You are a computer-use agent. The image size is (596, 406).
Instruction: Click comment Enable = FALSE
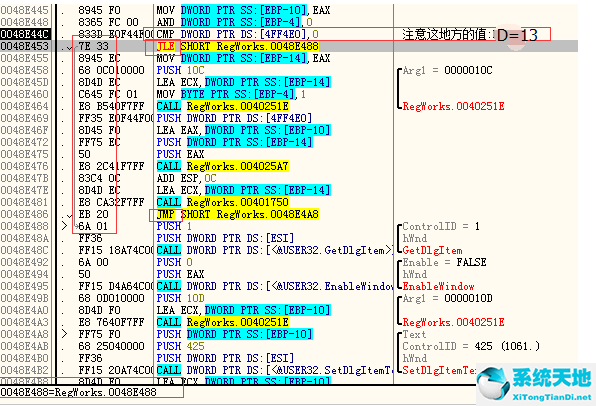(x=444, y=262)
